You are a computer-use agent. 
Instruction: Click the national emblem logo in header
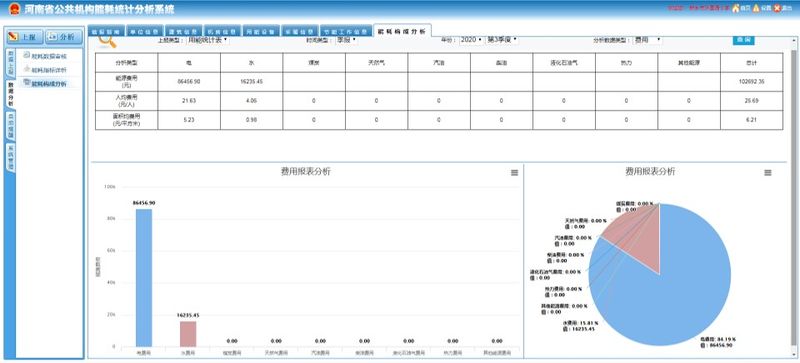click(x=14, y=9)
